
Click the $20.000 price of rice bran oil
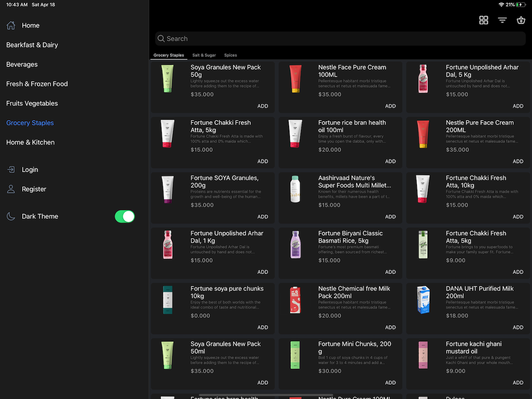(330, 150)
